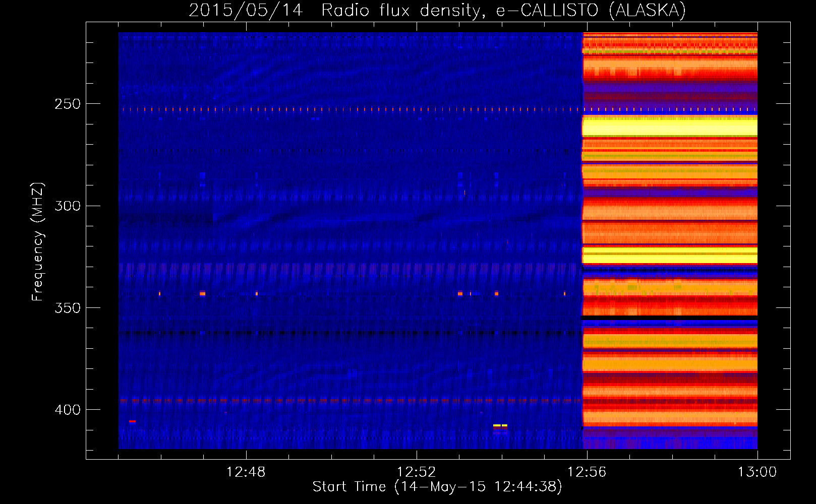Click the 12:56 time tick label

587,472
